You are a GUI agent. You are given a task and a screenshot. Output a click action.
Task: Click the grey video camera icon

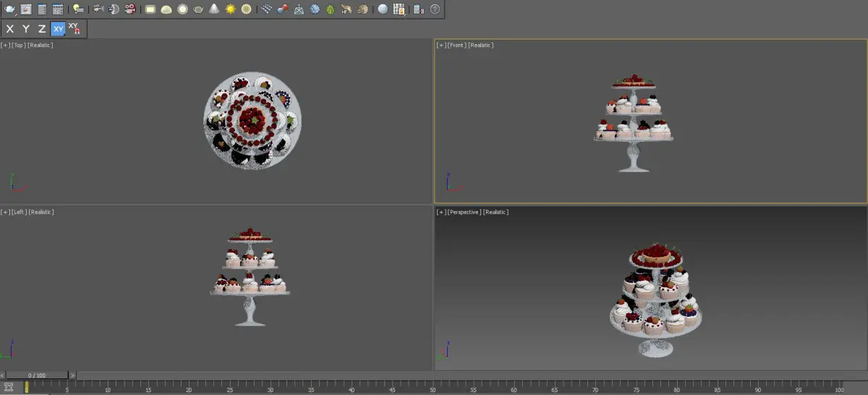(x=98, y=9)
